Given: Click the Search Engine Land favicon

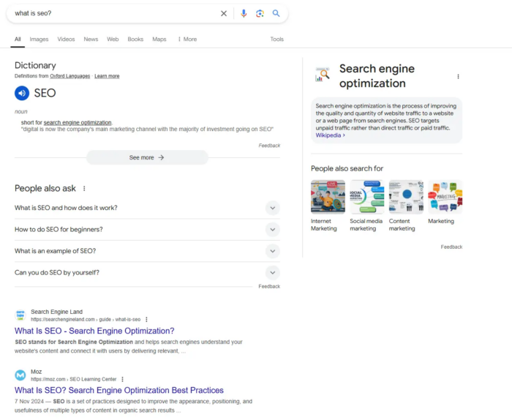Looking at the screenshot, I should pos(20,315).
